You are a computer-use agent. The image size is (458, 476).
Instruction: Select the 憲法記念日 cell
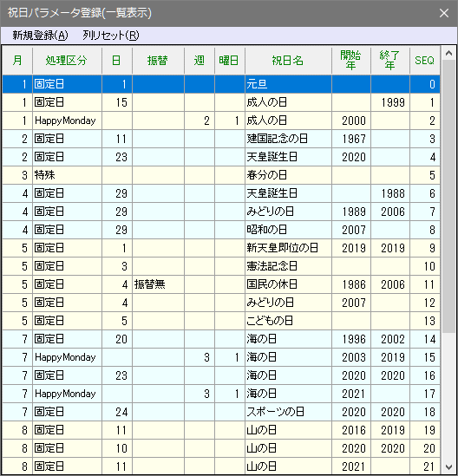tap(288, 266)
